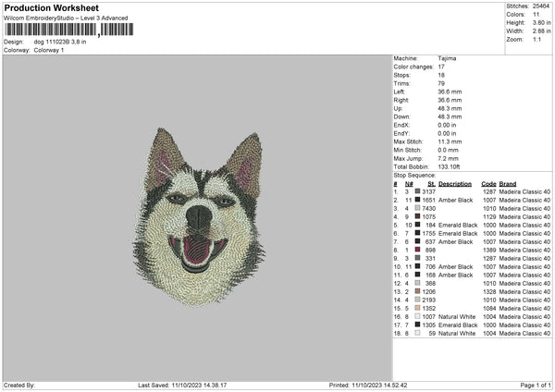The height and width of the screenshot is (392, 555).
Task: Click the color swatch for stop 1 (3137)
Action: tap(418, 191)
